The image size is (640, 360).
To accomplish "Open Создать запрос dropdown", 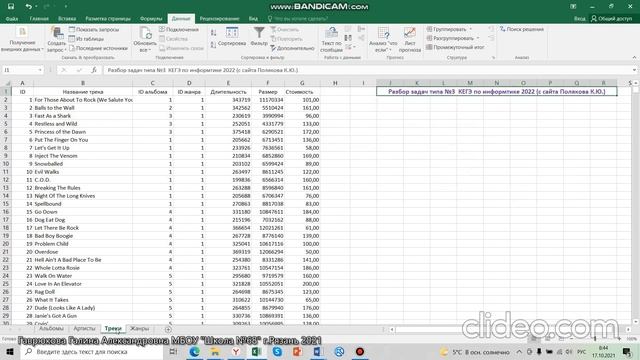I will coord(56,40).
